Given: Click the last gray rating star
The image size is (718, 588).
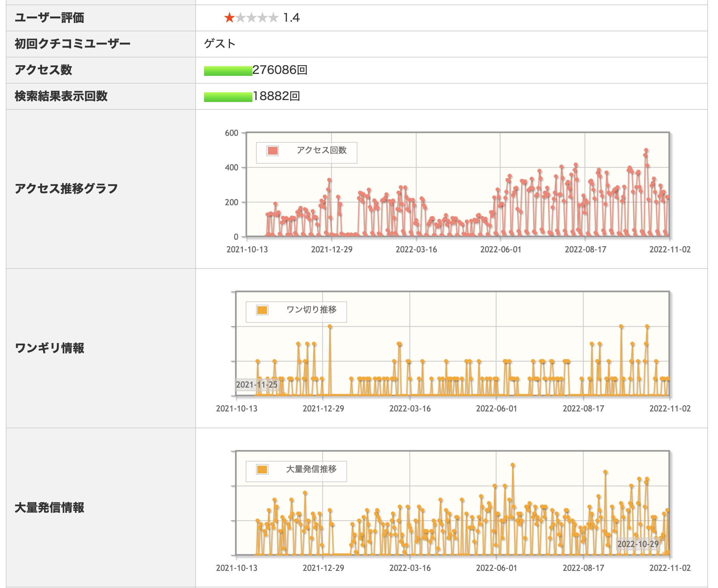Looking at the screenshot, I should [273, 18].
